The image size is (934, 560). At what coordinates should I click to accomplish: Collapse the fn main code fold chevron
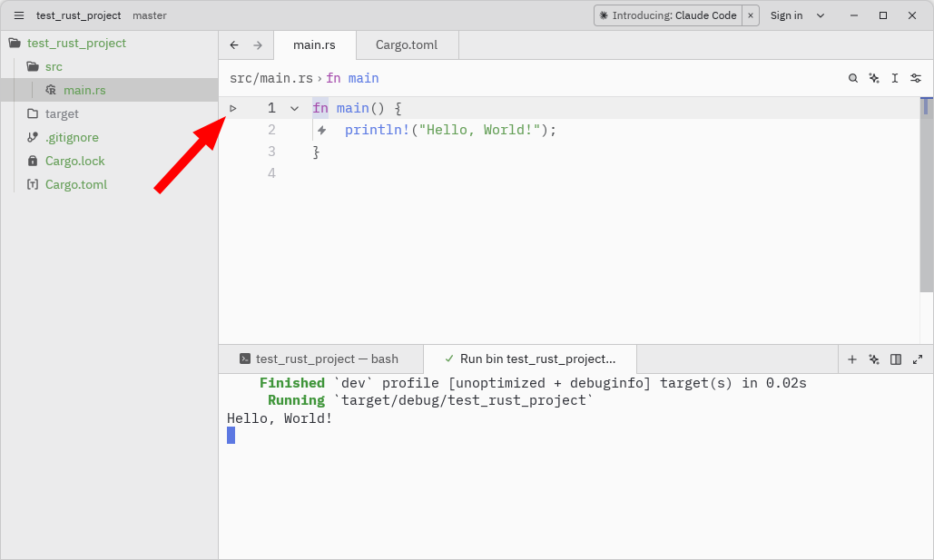click(294, 108)
